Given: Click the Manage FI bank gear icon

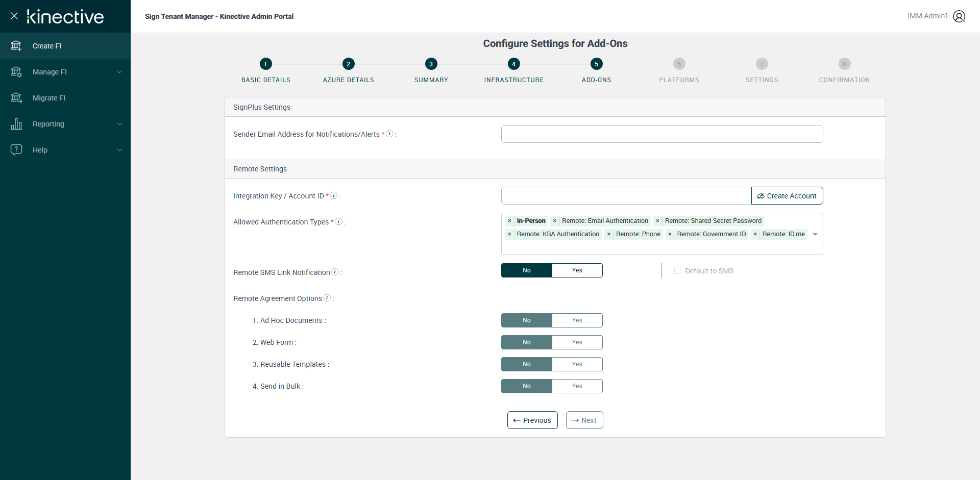Looking at the screenshot, I should click(x=16, y=72).
